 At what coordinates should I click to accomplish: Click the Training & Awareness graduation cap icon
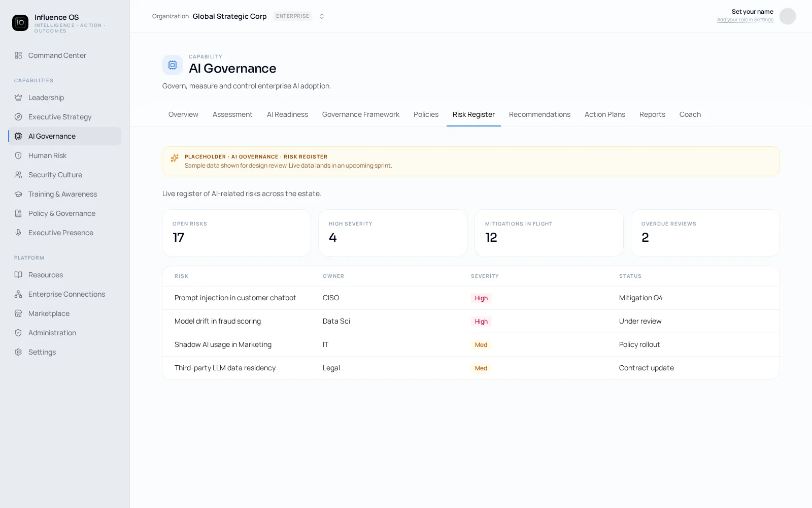pos(18,194)
